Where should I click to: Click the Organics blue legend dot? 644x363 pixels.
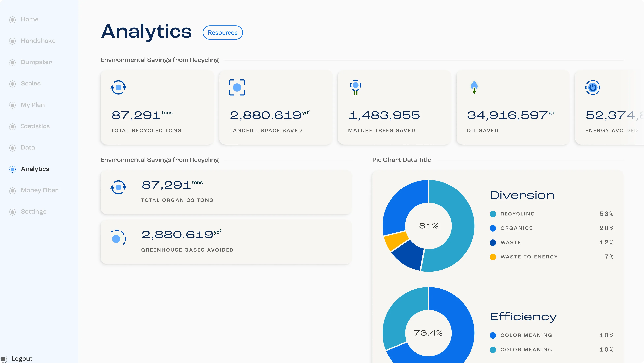[x=493, y=228]
